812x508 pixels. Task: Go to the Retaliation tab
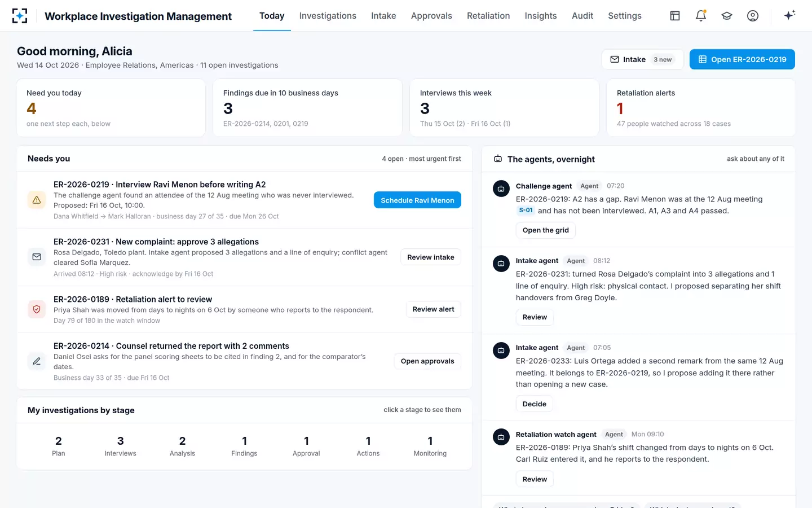coord(488,16)
